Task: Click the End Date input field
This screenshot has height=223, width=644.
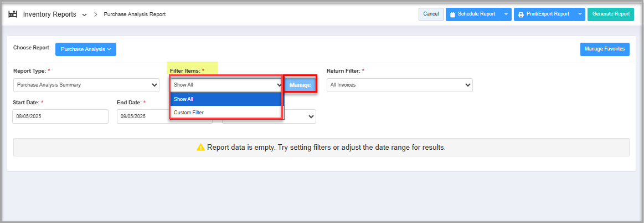Action: 144,116
